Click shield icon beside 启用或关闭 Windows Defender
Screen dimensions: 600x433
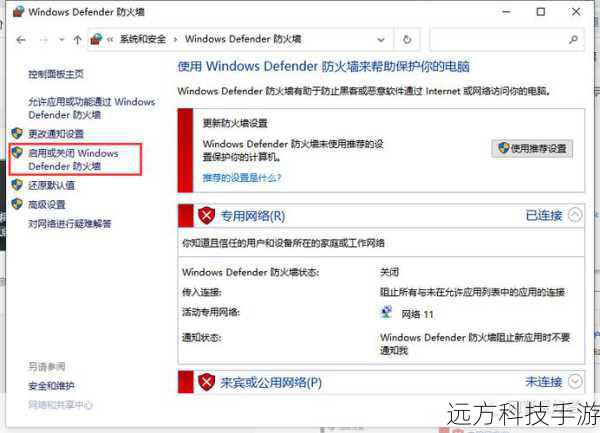[17, 152]
